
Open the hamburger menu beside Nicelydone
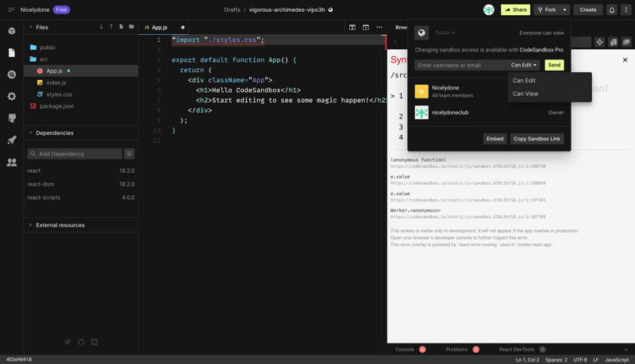coord(11,10)
